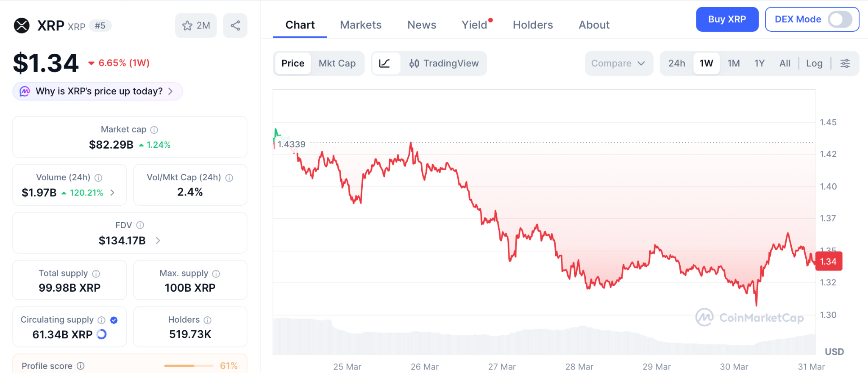Select the line chart icon
This screenshot has width=868, height=373.
385,64
